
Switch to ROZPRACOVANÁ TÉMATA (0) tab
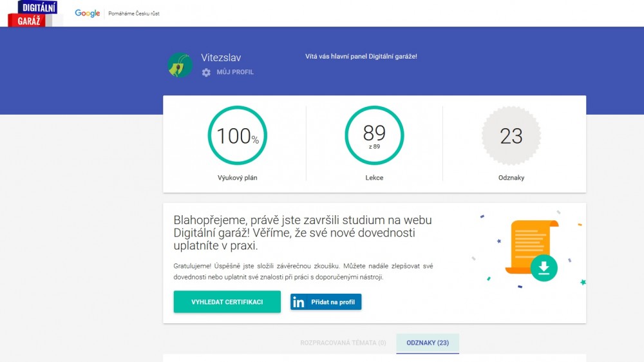(x=343, y=343)
